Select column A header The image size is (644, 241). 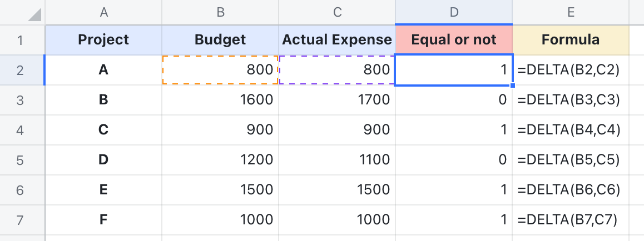(103, 12)
